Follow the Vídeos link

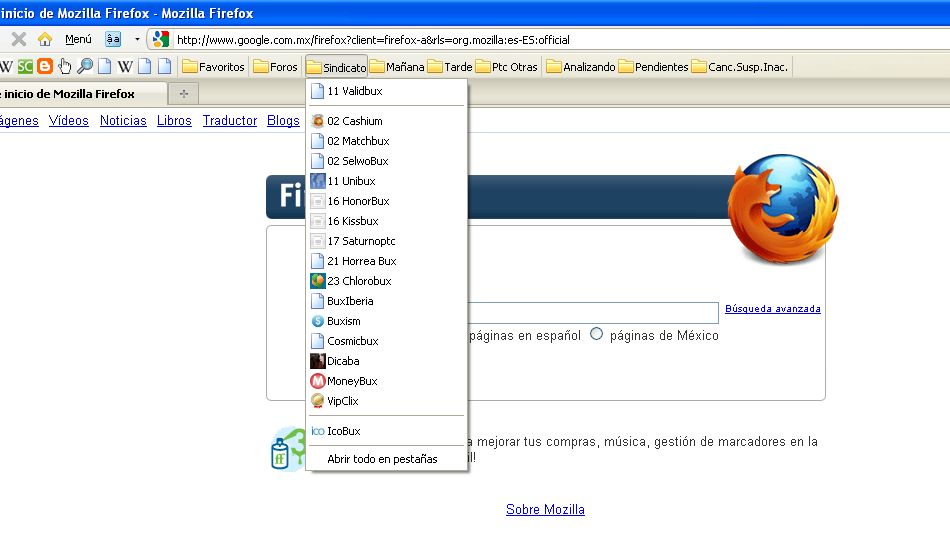click(68, 121)
